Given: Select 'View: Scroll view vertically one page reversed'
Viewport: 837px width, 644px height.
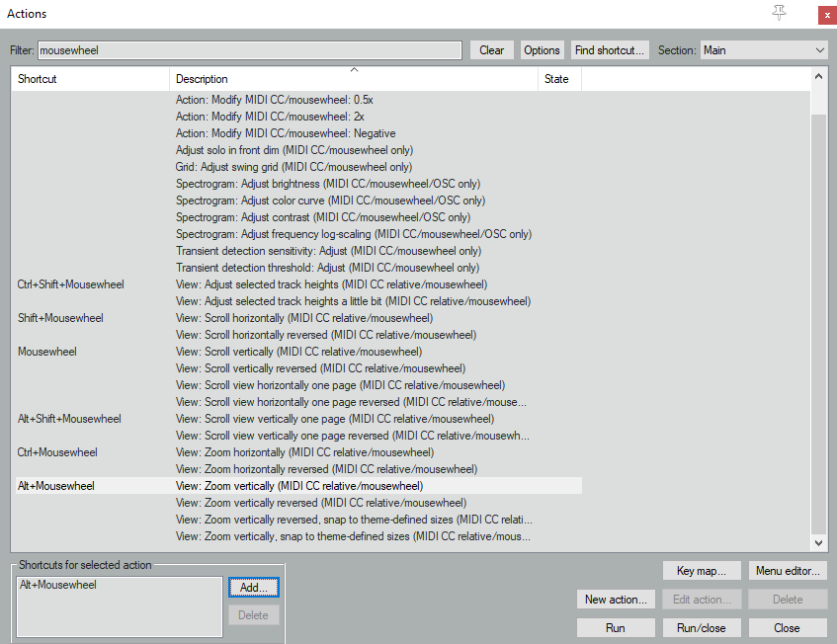Looking at the screenshot, I should coord(353,436).
